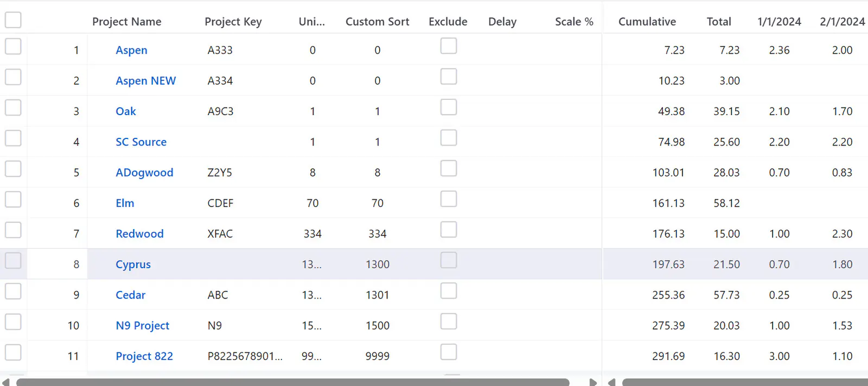Click the Cumulative column header
The height and width of the screenshot is (386, 868).
[x=647, y=22]
